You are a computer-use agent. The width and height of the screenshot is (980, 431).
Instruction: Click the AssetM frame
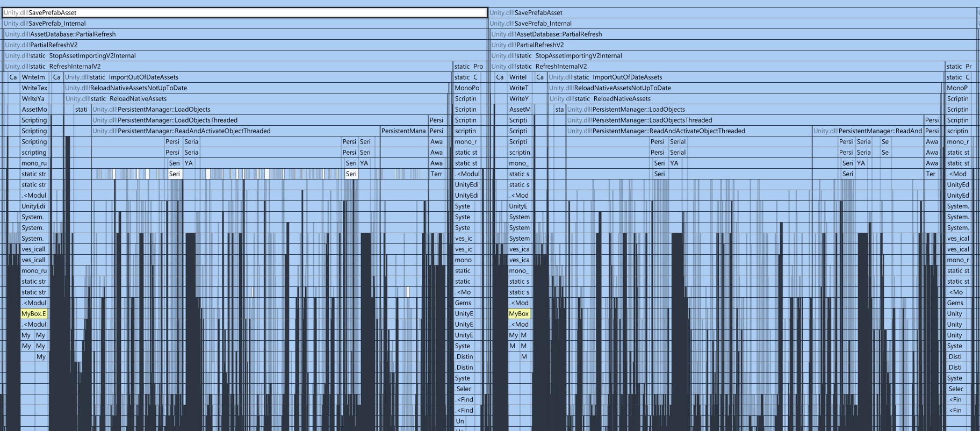(520, 110)
